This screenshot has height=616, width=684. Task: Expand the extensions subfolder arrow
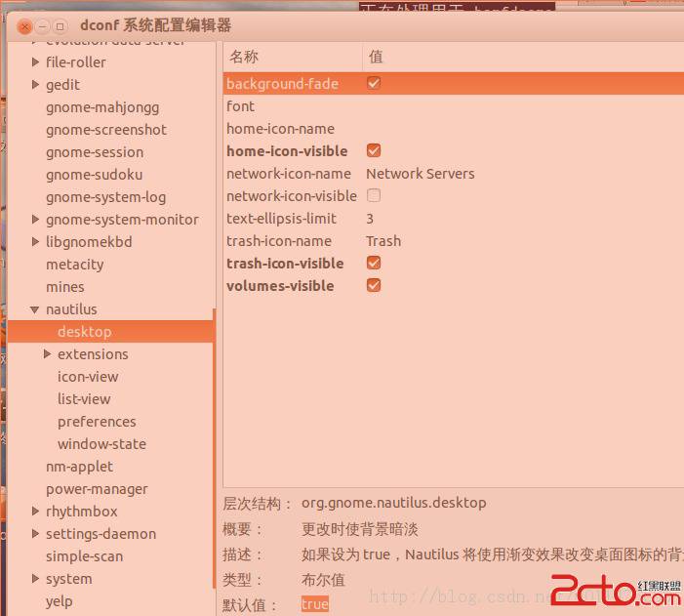coord(47,354)
